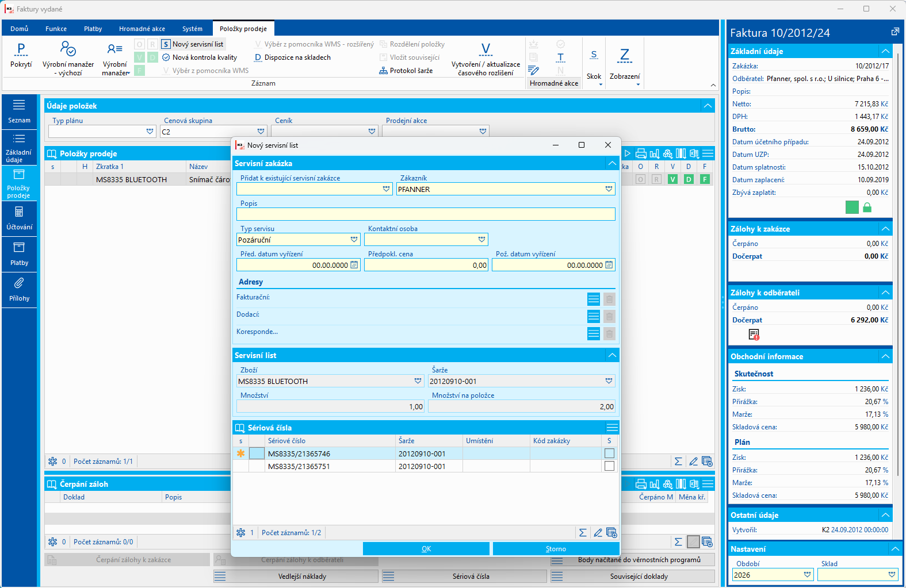Confirm the service list with OK
Image resolution: width=906 pixels, height=588 pixels.
coord(426,549)
